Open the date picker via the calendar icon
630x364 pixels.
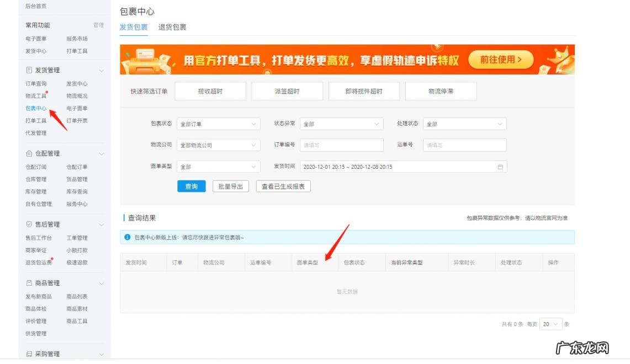500,166
